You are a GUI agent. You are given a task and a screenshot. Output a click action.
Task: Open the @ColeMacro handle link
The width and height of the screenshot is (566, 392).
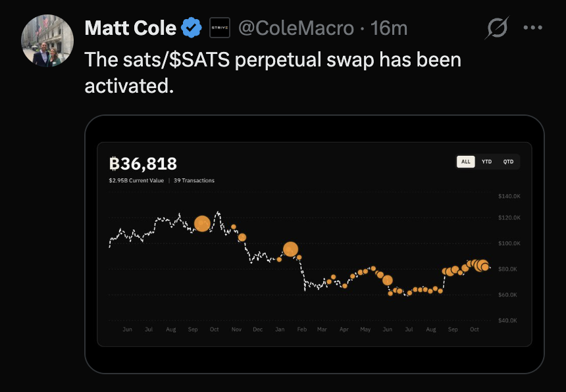[x=296, y=28]
